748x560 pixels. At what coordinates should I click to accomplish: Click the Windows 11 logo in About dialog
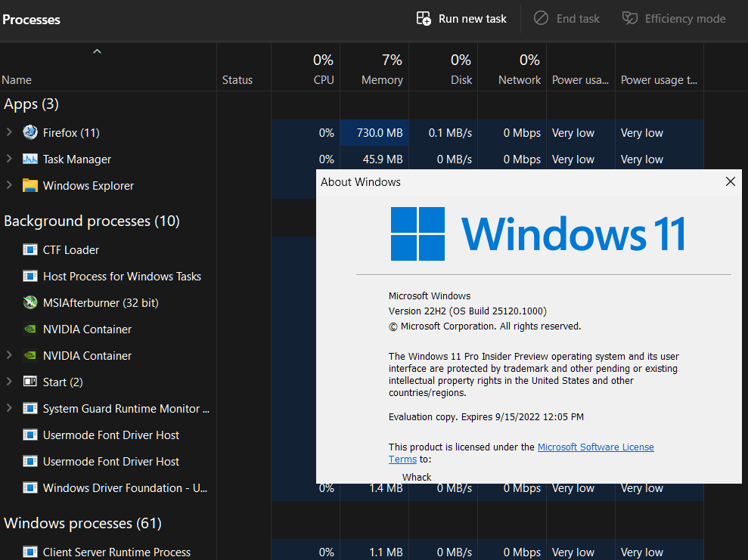point(417,234)
